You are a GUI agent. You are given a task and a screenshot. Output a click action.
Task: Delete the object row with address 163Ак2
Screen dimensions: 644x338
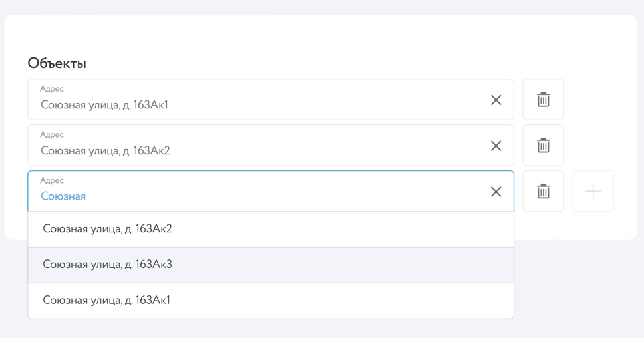pos(543,146)
